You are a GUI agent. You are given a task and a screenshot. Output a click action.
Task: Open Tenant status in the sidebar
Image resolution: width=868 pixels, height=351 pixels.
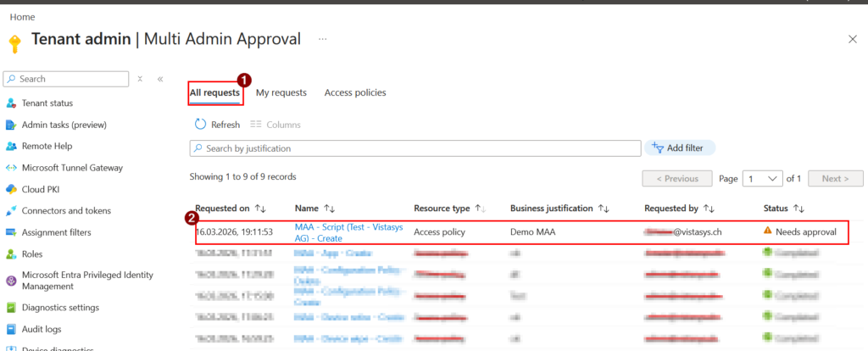[x=47, y=103]
